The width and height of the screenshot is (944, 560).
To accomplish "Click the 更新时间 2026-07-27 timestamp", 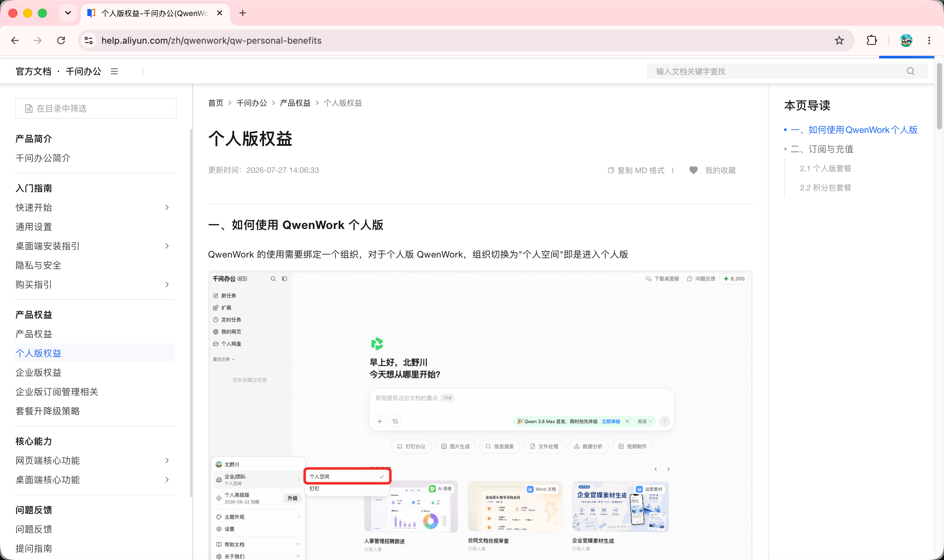I will pos(263,170).
